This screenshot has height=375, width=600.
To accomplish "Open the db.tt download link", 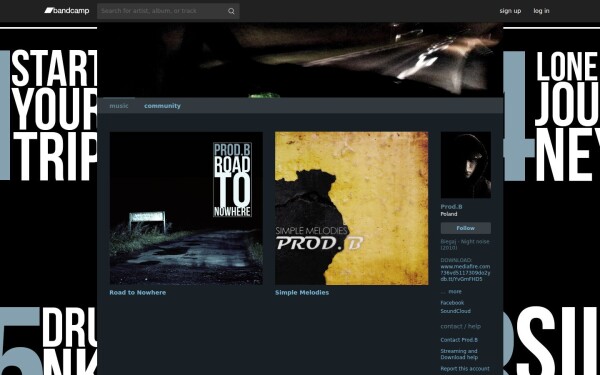I will click(461, 279).
